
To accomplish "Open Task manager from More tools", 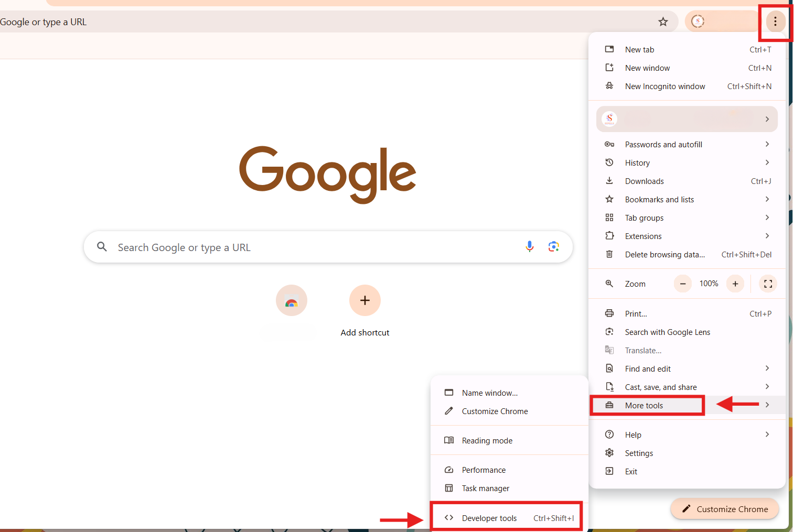I will 486,488.
